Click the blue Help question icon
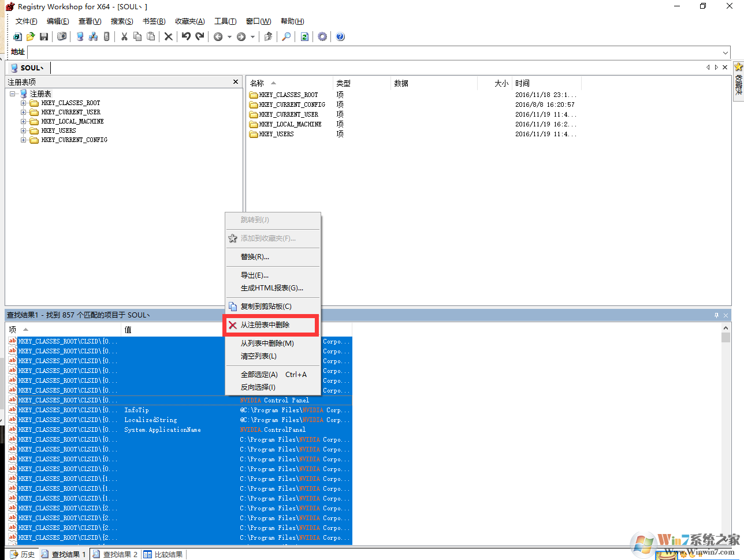Viewport: 744px width, 560px height. pyautogui.click(x=340, y=37)
